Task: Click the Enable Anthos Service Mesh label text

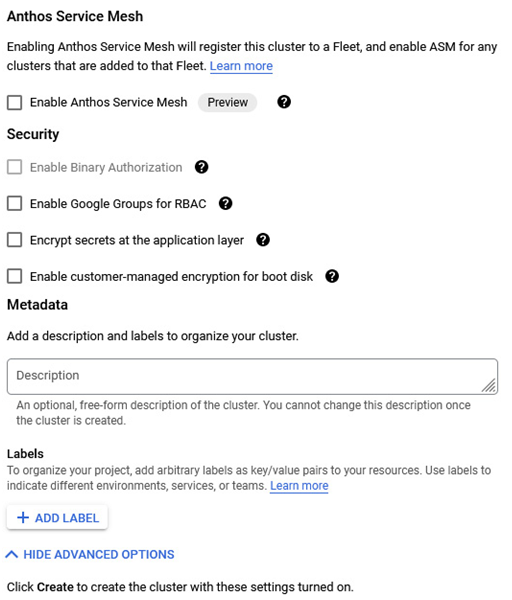Action: click(x=109, y=102)
